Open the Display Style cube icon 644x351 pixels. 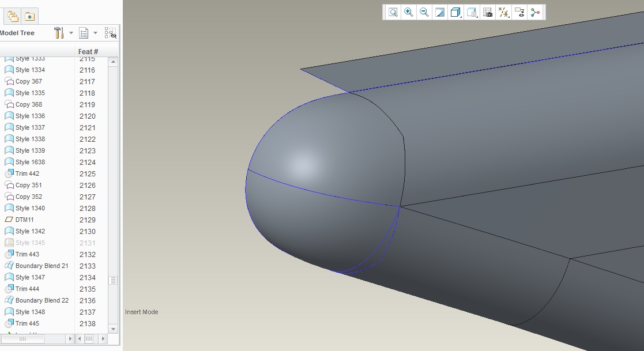[455, 12]
